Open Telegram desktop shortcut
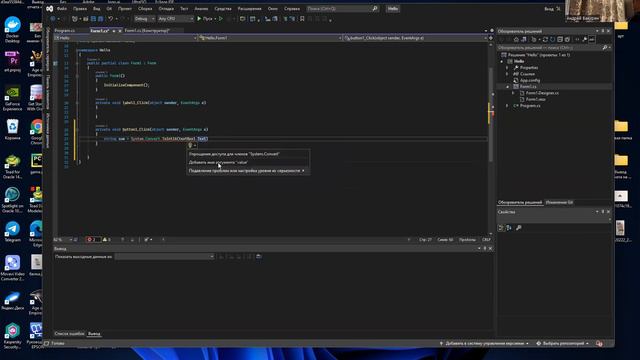 click(x=12, y=232)
